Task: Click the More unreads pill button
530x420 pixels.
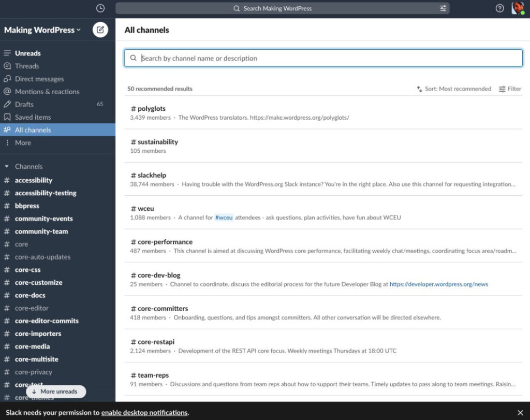Action: pos(55,392)
